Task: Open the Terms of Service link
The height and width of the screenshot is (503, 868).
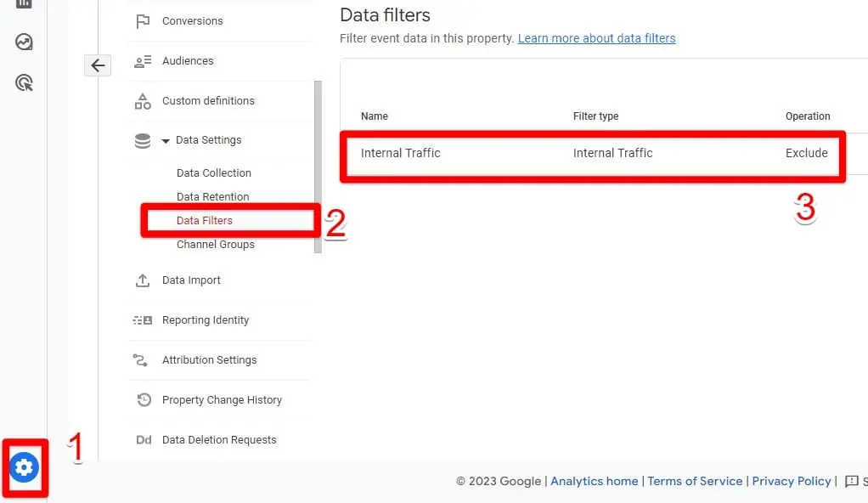Action: tap(695, 481)
